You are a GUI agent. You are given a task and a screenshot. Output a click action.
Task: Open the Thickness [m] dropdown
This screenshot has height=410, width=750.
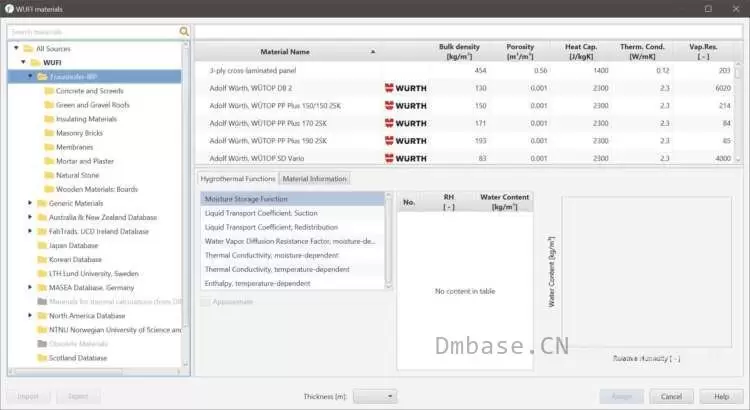tap(375, 396)
